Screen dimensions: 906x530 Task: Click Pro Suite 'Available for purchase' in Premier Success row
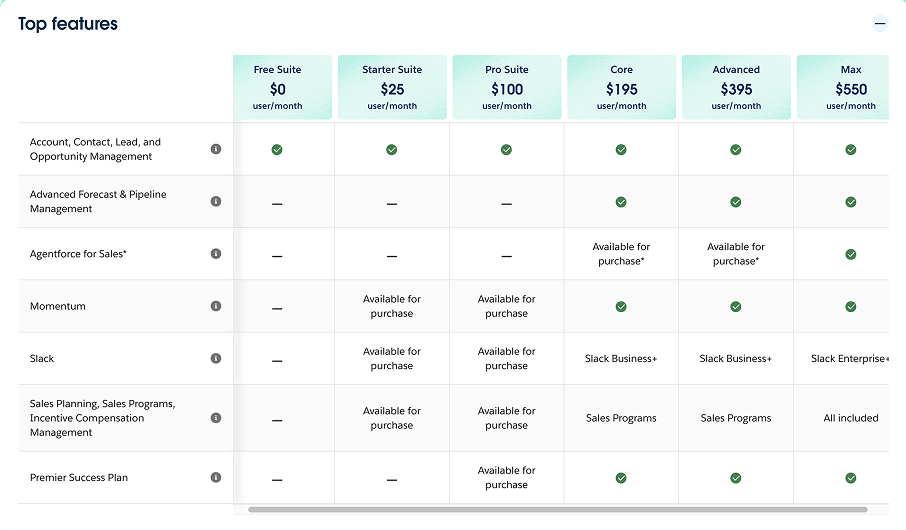pos(506,477)
